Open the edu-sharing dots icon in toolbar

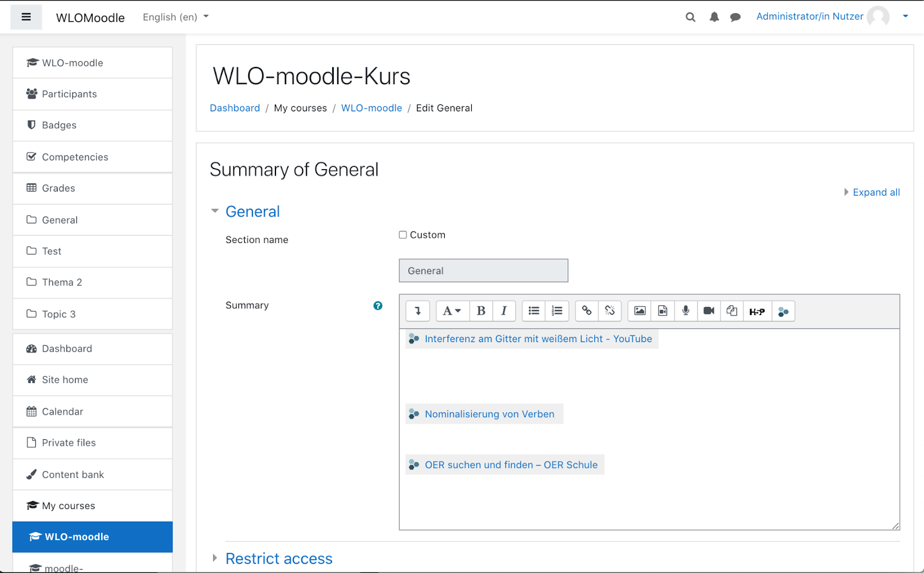click(x=783, y=311)
